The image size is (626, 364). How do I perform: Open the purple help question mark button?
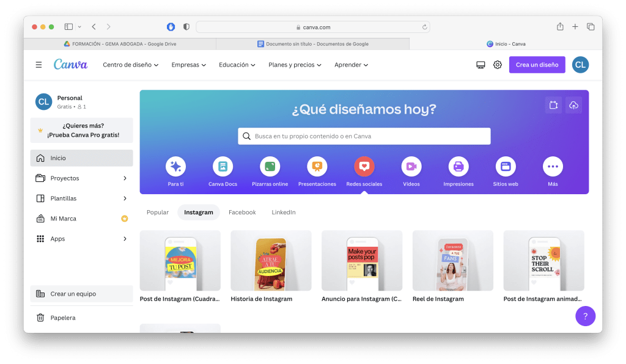(x=585, y=316)
